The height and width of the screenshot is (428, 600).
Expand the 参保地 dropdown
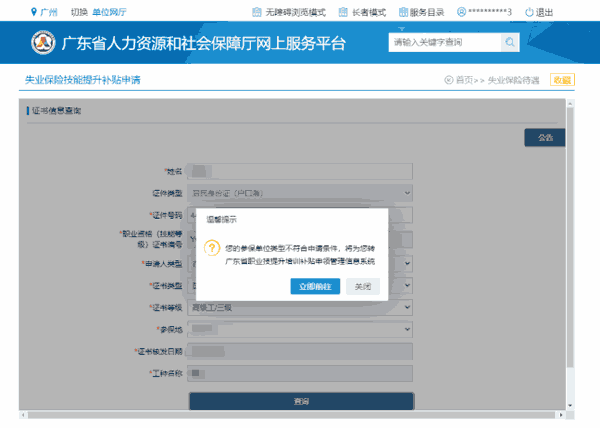300,329
